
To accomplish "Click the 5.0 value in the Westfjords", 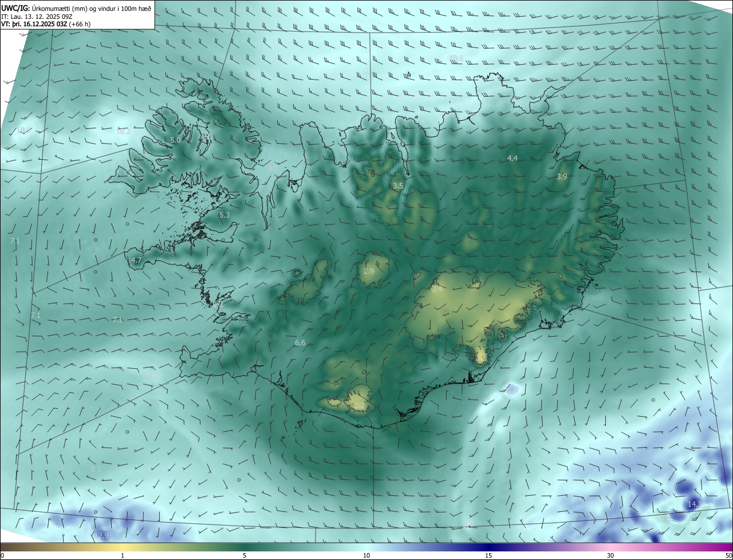I will click(176, 140).
